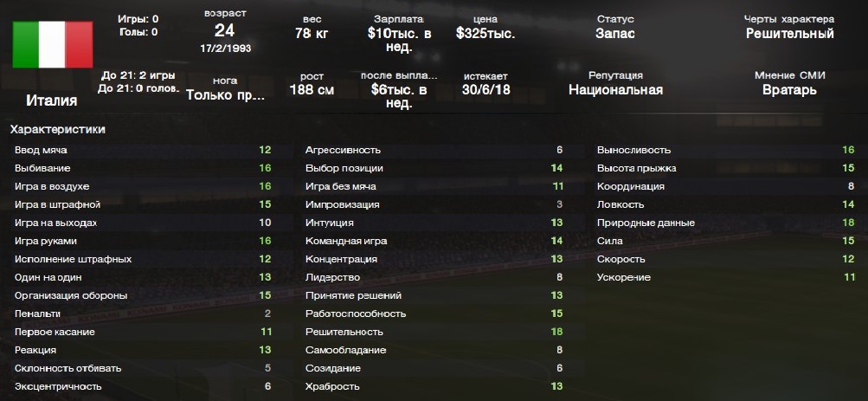Select the Решительный personality trait

(x=789, y=34)
